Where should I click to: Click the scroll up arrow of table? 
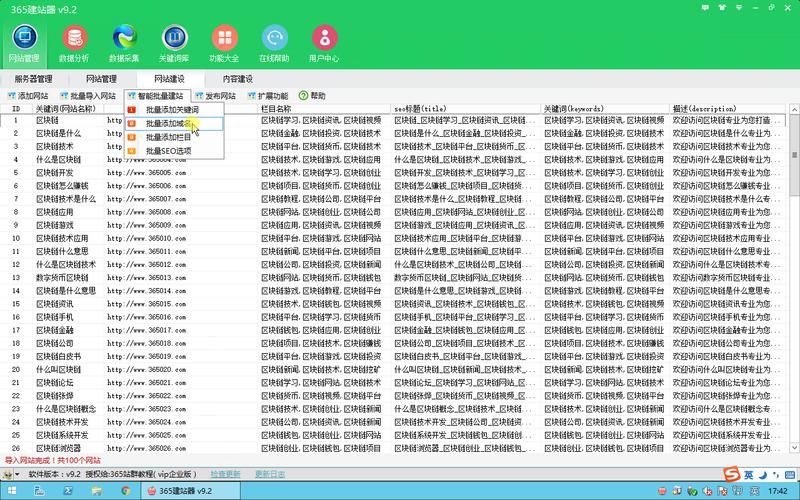click(x=794, y=109)
